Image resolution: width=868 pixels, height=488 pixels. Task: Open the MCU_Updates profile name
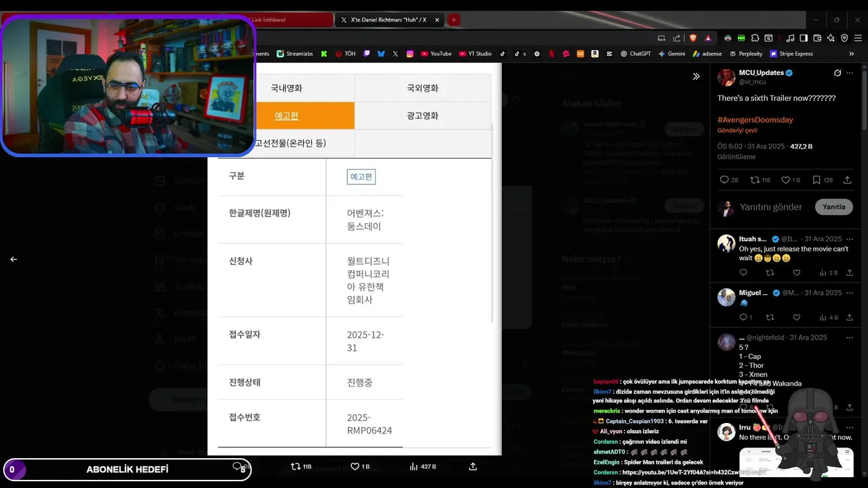pyautogui.click(x=762, y=73)
